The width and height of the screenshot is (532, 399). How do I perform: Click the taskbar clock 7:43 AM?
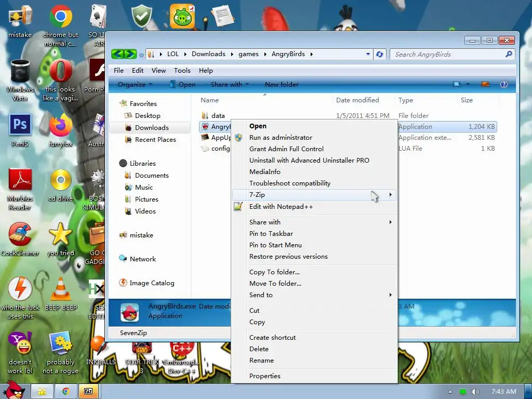coord(504,392)
